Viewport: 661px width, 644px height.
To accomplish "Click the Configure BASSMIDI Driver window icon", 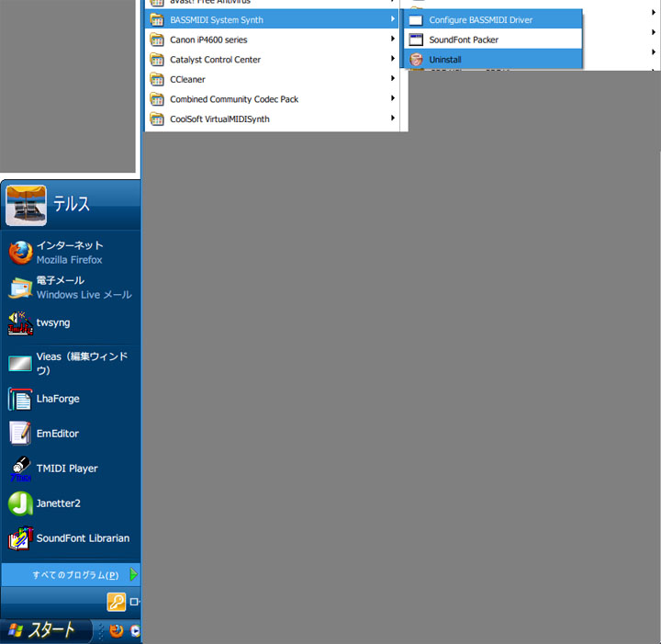I will pos(416,20).
